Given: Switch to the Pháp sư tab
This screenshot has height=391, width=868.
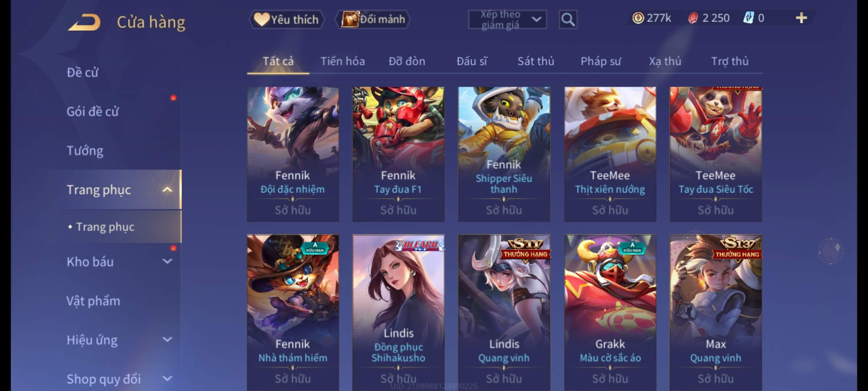Looking at the screenshot, I should click(601, 62).
